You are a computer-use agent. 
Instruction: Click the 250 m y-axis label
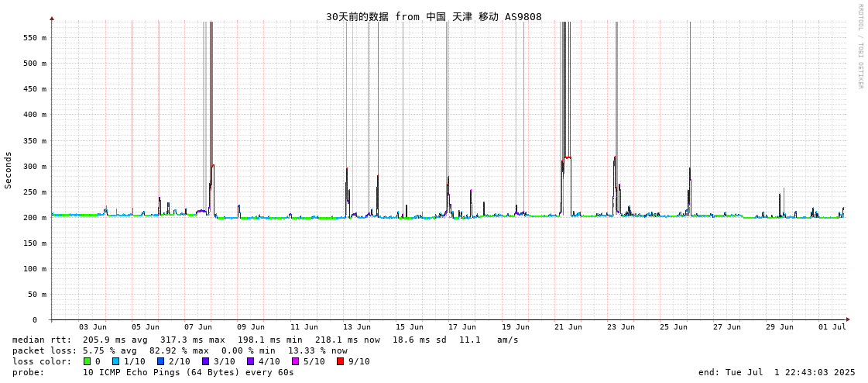(35, 191)
